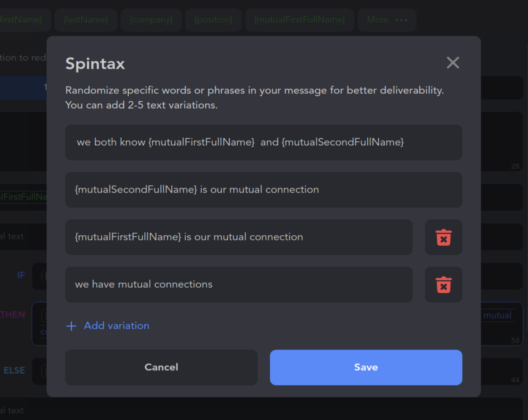Click the ELSE branch label
528x420 pixels.
tap(14, 370)
